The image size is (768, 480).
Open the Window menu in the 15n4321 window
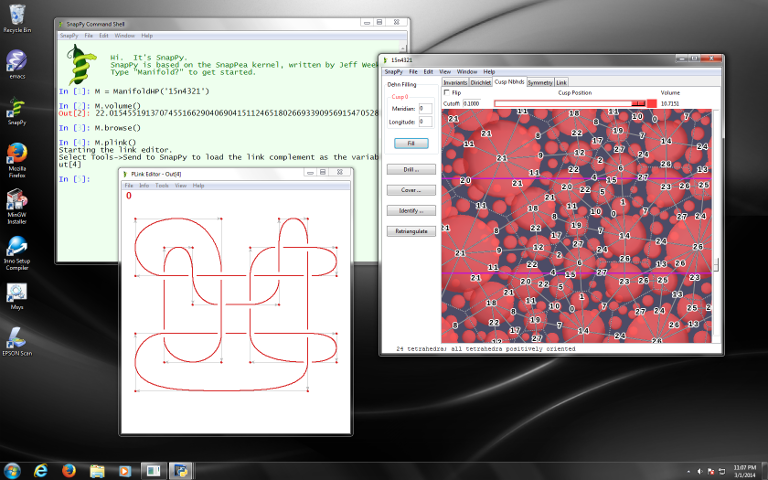point(467,72)
